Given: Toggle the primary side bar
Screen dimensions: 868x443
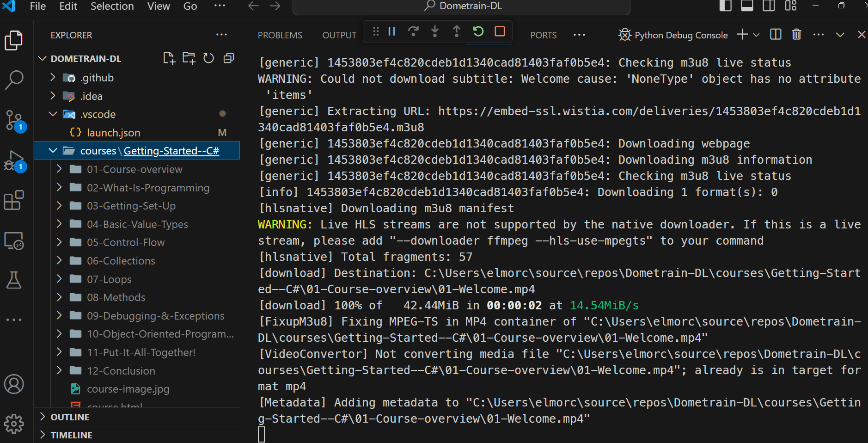Looking at the screenshot, I should coord(726,6).
